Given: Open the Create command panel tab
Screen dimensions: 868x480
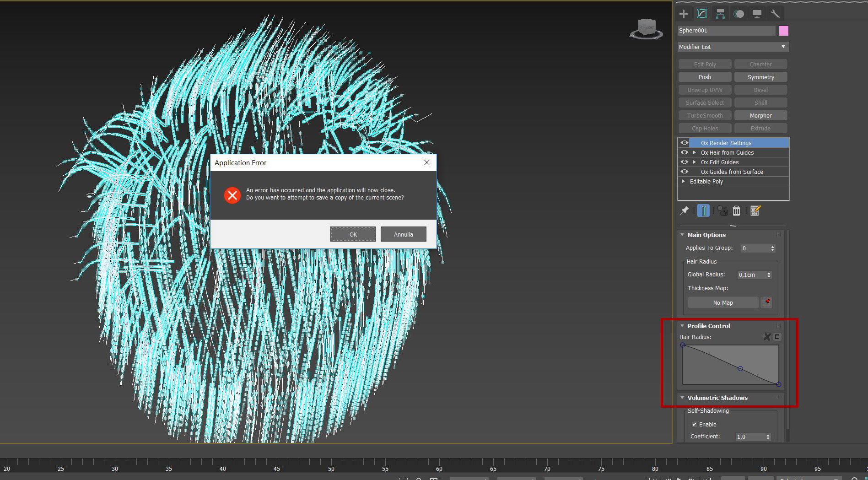Looking at the screenshot, I should click(684, 14).
